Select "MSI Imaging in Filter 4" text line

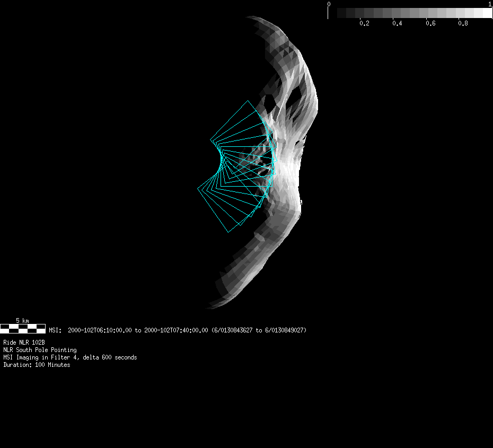click(70, 357)
